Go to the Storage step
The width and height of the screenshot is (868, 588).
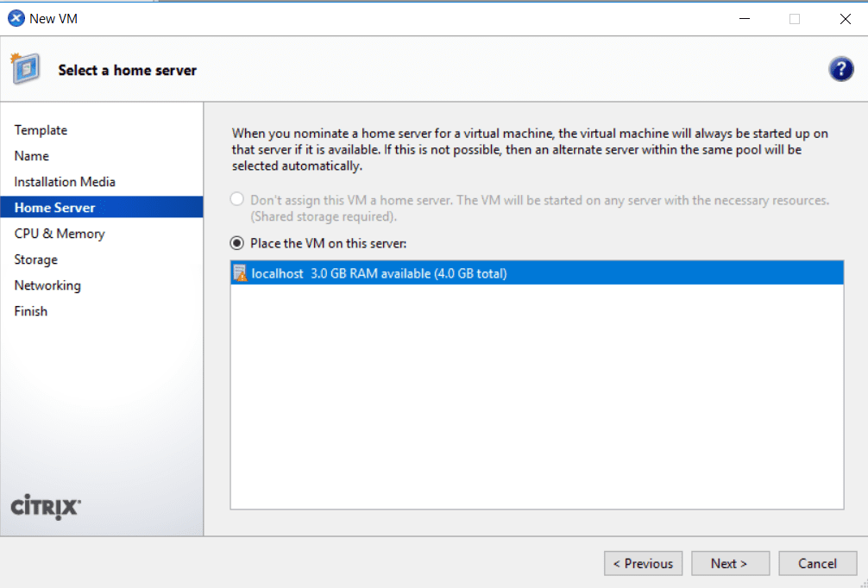coord(35,260)
